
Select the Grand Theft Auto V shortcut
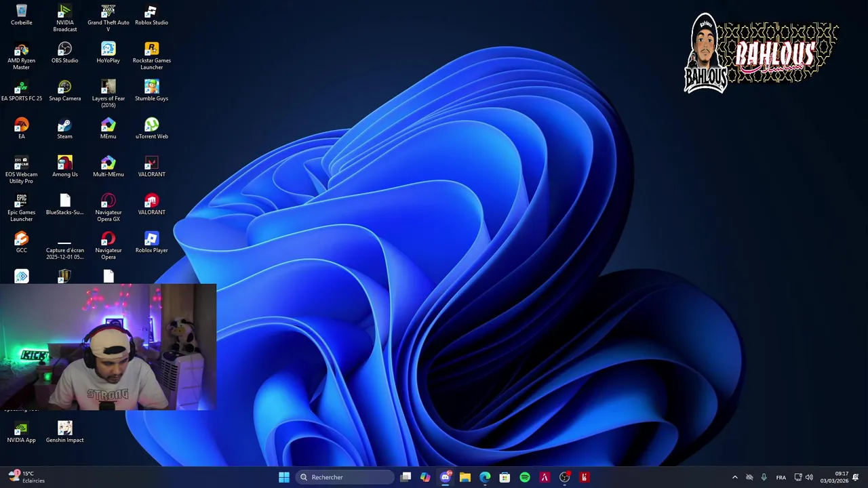click(x=108, y=18)
